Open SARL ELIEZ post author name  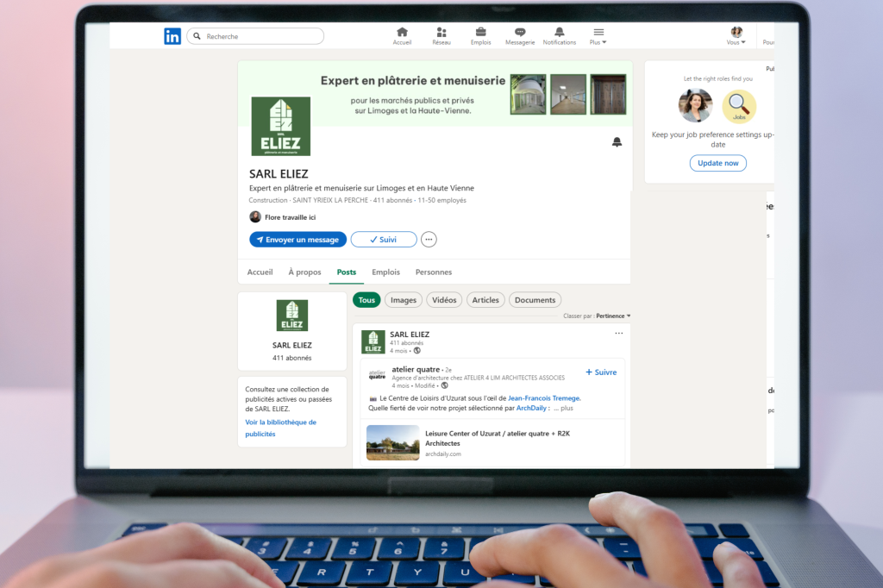click(410, 335)
